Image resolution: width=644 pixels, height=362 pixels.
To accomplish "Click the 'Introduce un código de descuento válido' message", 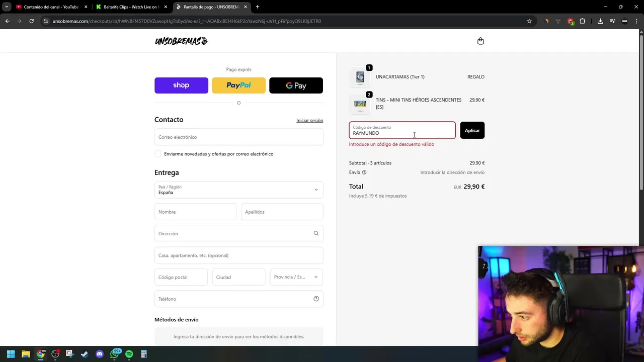I will (391, 144).
